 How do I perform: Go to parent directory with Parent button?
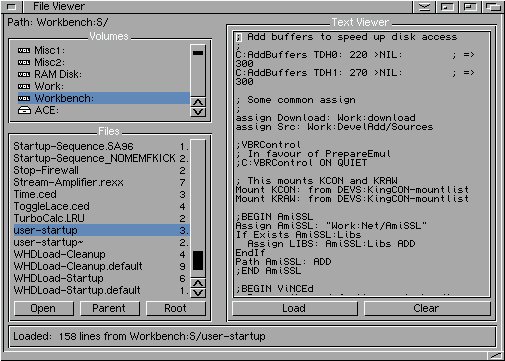click(x=109, y=308)
